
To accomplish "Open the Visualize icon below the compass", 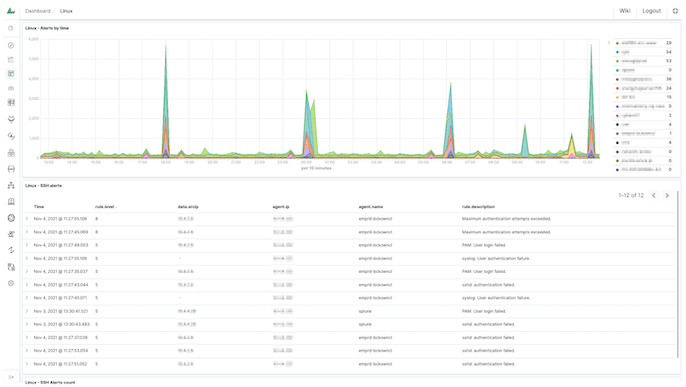I will click(x=11, y=60).
